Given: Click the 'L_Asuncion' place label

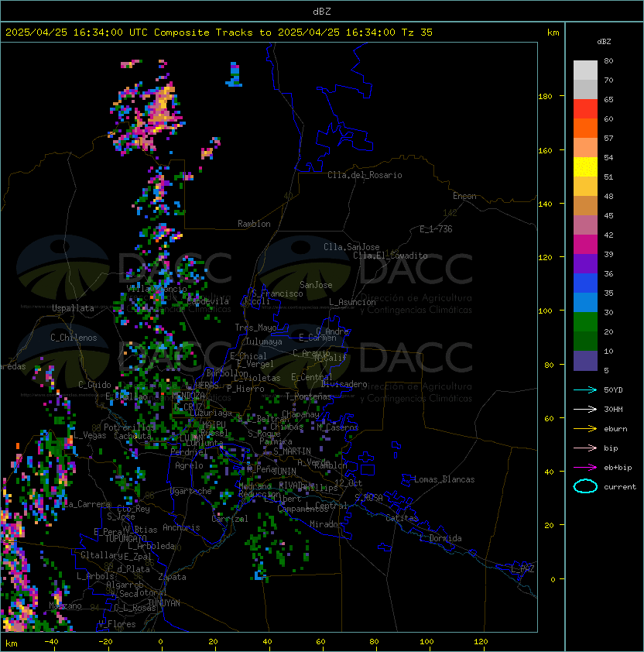Looking at the screenshot, I should click(x=352, y=302).
